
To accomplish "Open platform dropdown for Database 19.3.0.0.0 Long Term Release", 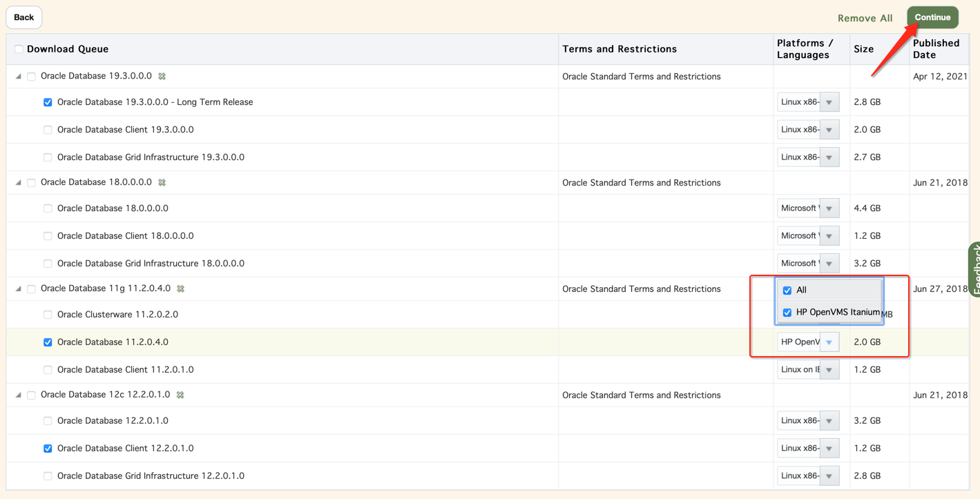I will click(x=829, y=102).
